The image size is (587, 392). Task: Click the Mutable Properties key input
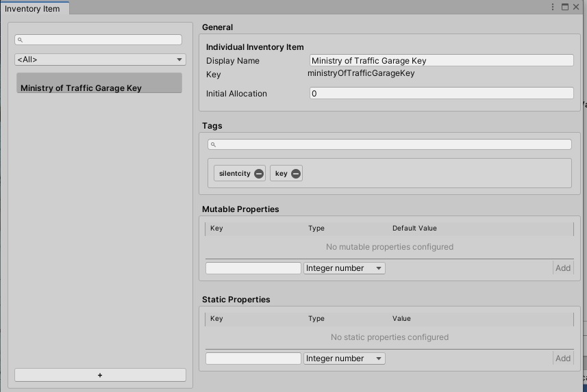tap(253, 268)
